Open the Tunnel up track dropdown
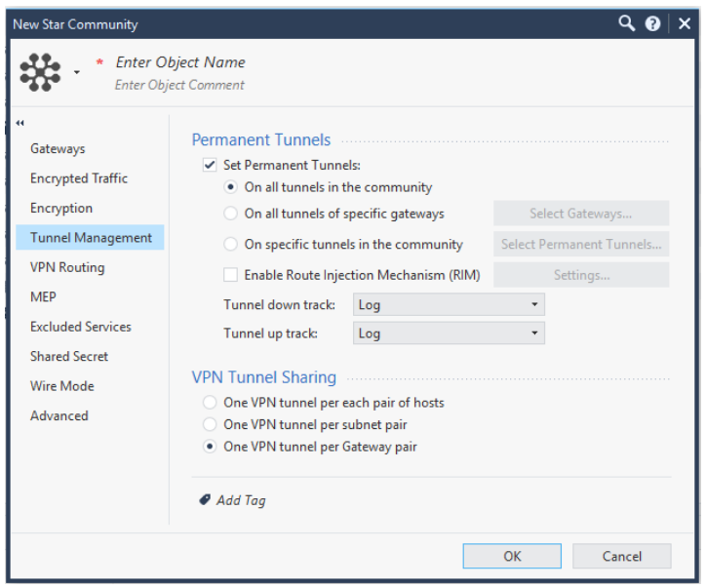Viewport: 706px width, 588px height. (x=449, y=333)
